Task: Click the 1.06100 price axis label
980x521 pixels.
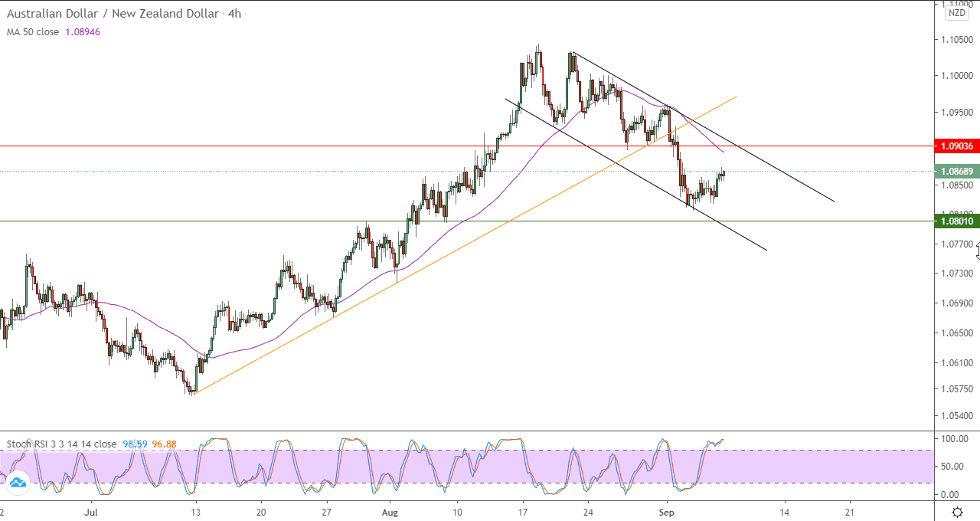Action: [958, 363]
